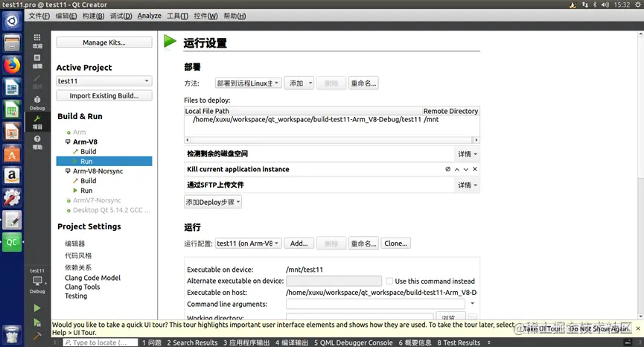Switch to Qt Creator dock icon

tap(11, 242)
